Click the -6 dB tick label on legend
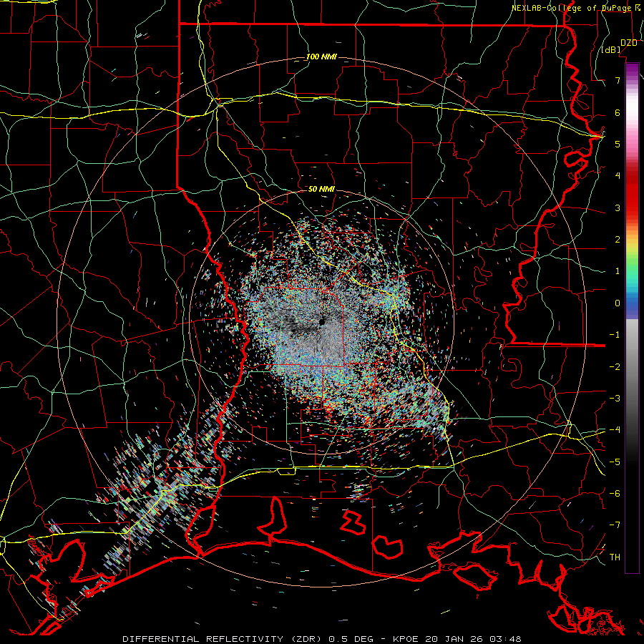The width and height of the screenshot is (644, 644). click(615, 494)
